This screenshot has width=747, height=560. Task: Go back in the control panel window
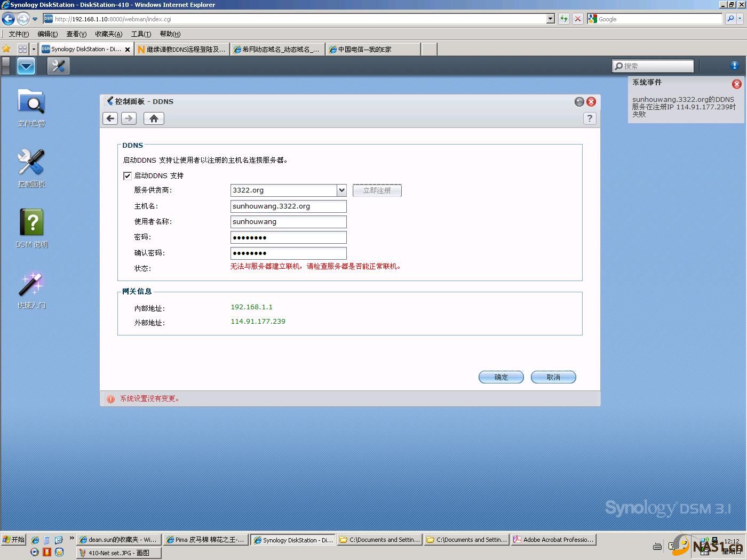[x=110, y=118]
